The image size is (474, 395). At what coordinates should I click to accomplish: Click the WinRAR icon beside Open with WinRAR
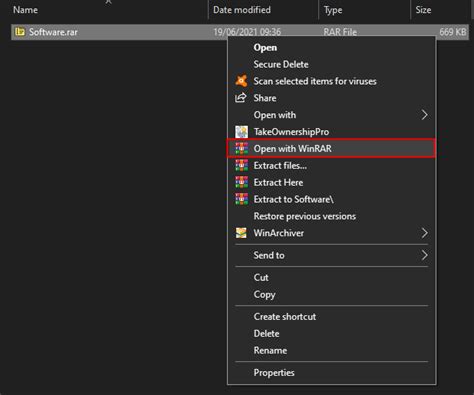[x=241, y=149]
